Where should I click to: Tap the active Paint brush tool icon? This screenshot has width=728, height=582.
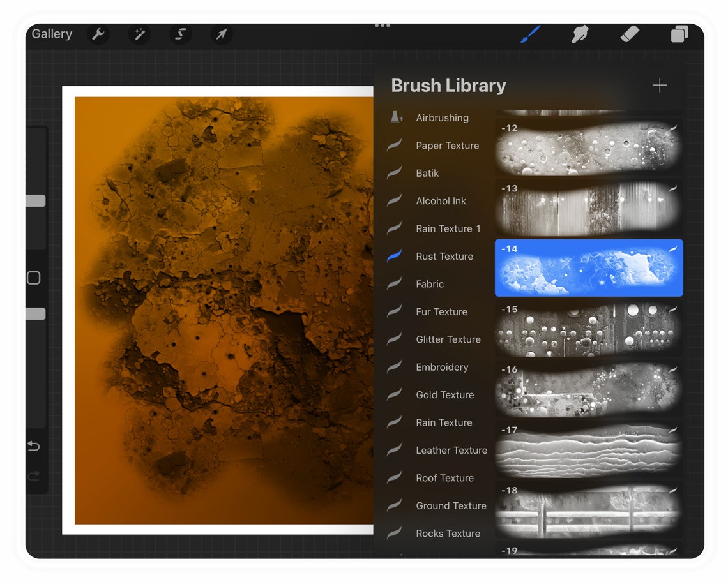tap(529, 34)
